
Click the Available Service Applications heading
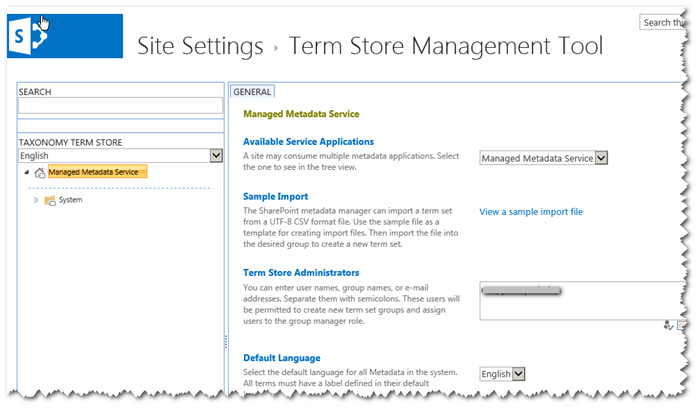click(308, 142)
